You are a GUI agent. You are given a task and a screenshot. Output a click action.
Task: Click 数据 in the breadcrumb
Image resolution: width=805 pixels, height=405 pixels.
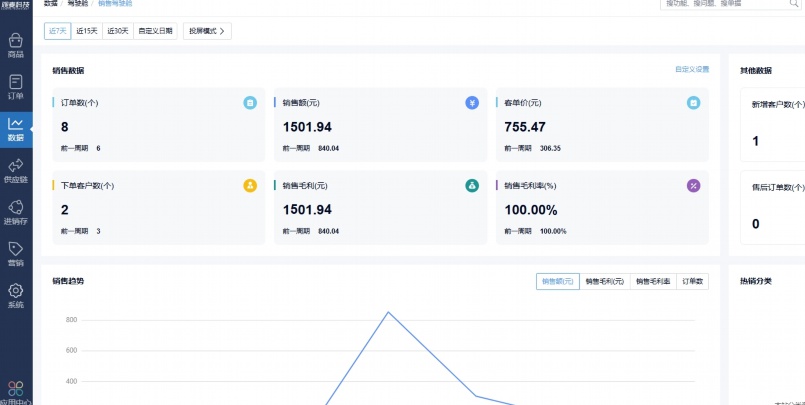click(51, 4)
